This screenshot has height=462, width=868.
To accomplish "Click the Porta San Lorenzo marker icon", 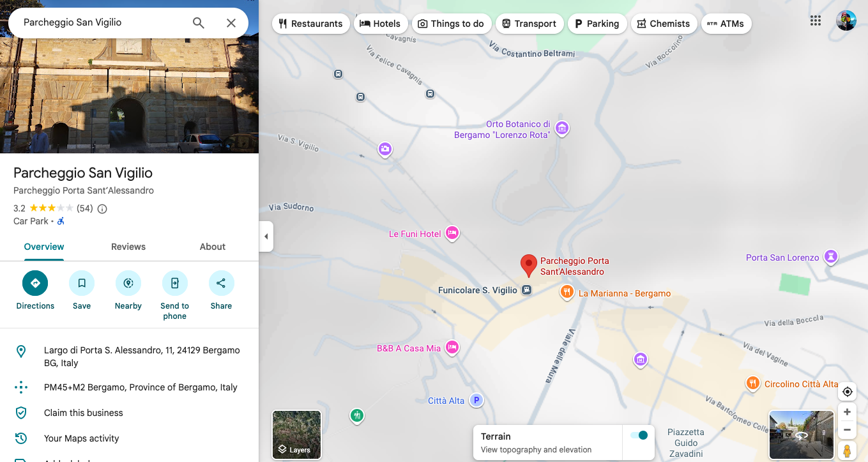I will (830, 257).
